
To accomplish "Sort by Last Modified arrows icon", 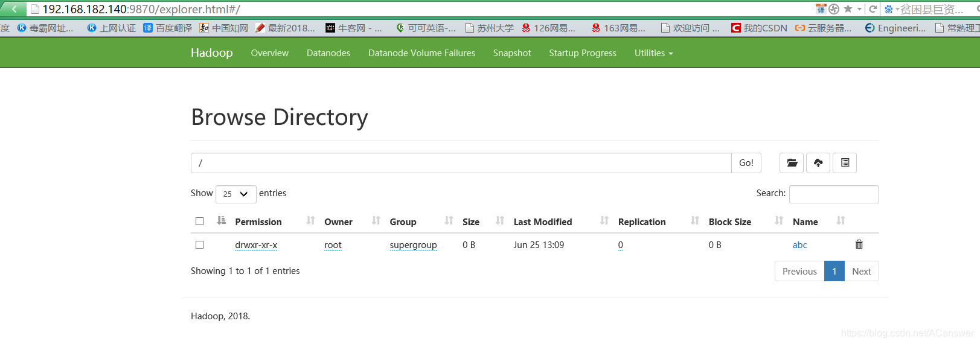I will pyautogui.click(x=604, y=221).
